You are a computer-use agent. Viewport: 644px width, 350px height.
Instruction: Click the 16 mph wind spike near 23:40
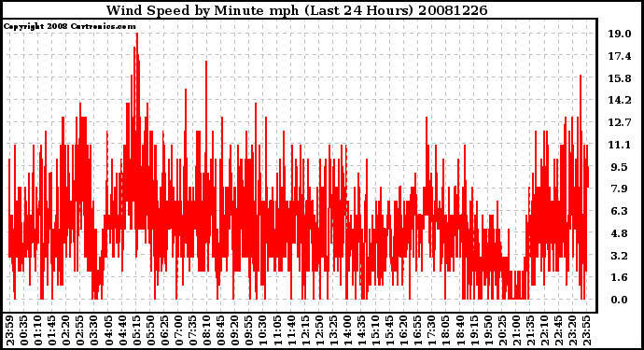coord(581,77)
